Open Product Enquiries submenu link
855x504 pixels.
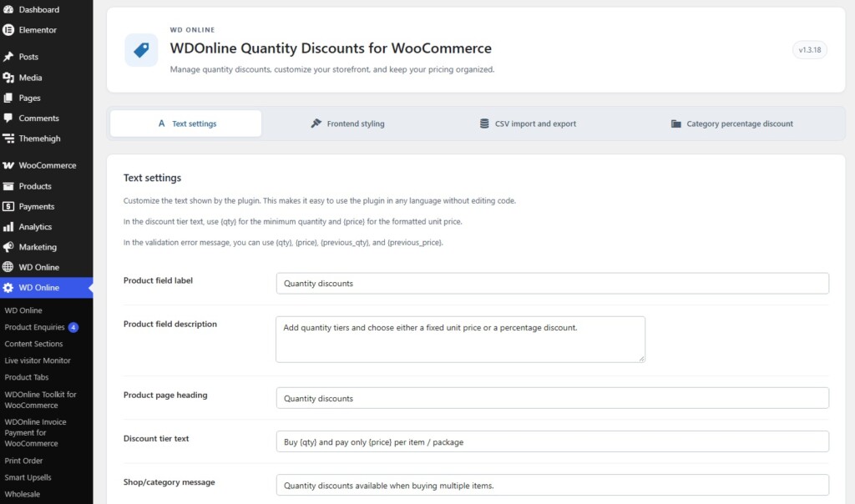34,327
